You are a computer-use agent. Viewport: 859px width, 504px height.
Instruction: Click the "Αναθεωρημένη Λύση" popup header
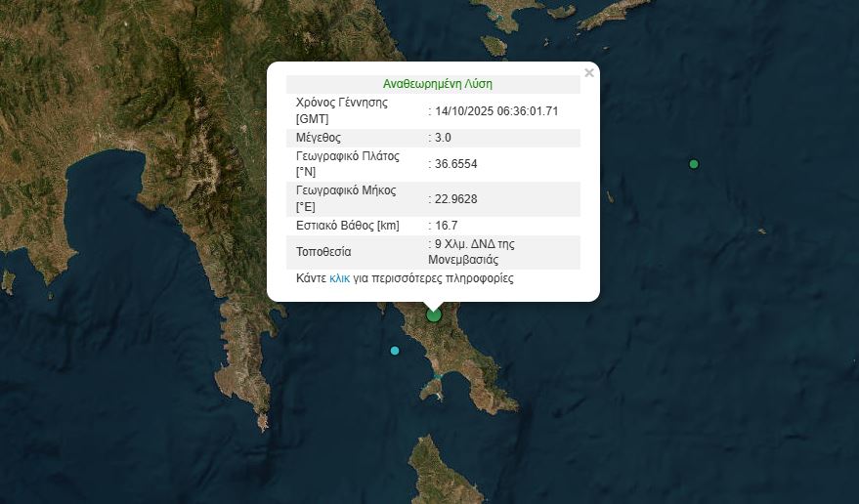[x=437, y=84]
